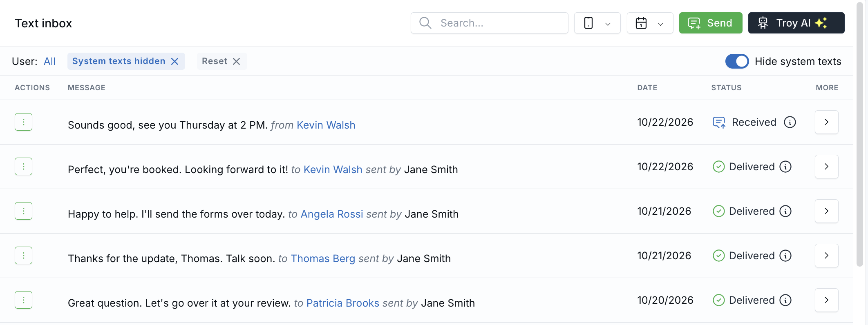
Task: Open Kevin Walsh link in received message
Action: (x=326, y=125)
